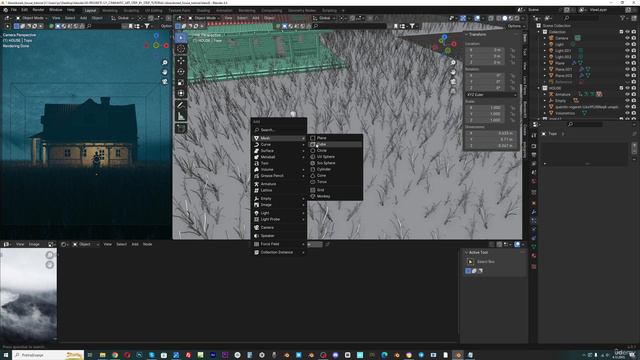Activate the Select Box tool in the viewport
Screen dimensions: 640x360
coord(181,38)
